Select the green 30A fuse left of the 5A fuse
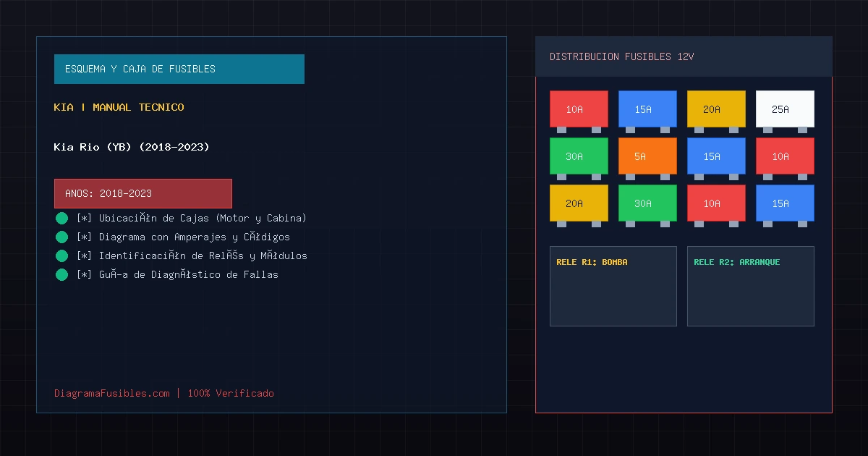This screenshot has height=456, width=868. point(579,156)
